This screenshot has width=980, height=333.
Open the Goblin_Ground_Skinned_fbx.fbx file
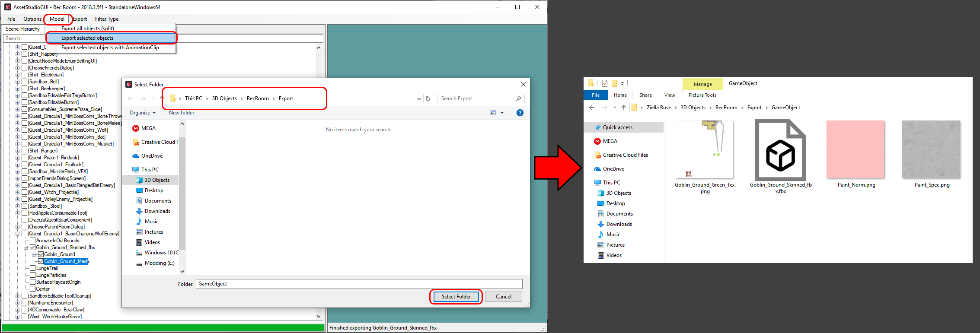(780, 150)
